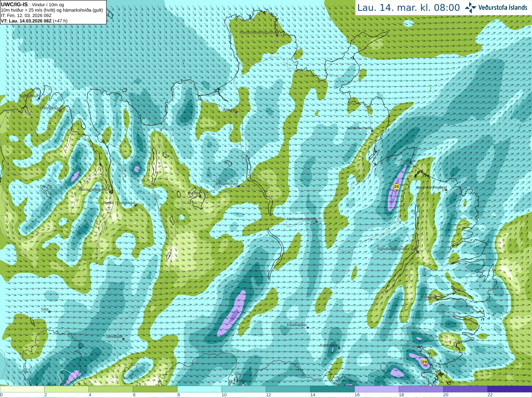Screen dimensions: 532x398
Task: Click the Siglufjörður station label
Action: (29, 96)
